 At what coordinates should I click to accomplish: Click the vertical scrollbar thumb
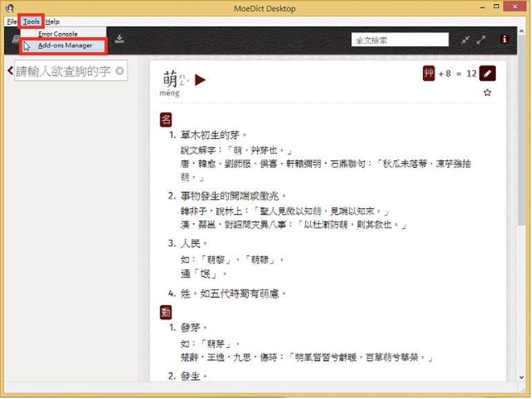click(x=522, y=131)
